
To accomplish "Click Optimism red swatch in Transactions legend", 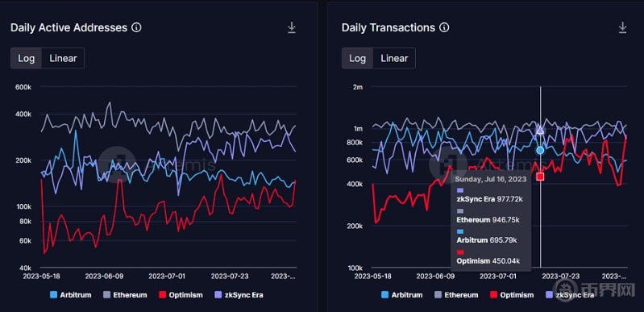I will point(493,295).
